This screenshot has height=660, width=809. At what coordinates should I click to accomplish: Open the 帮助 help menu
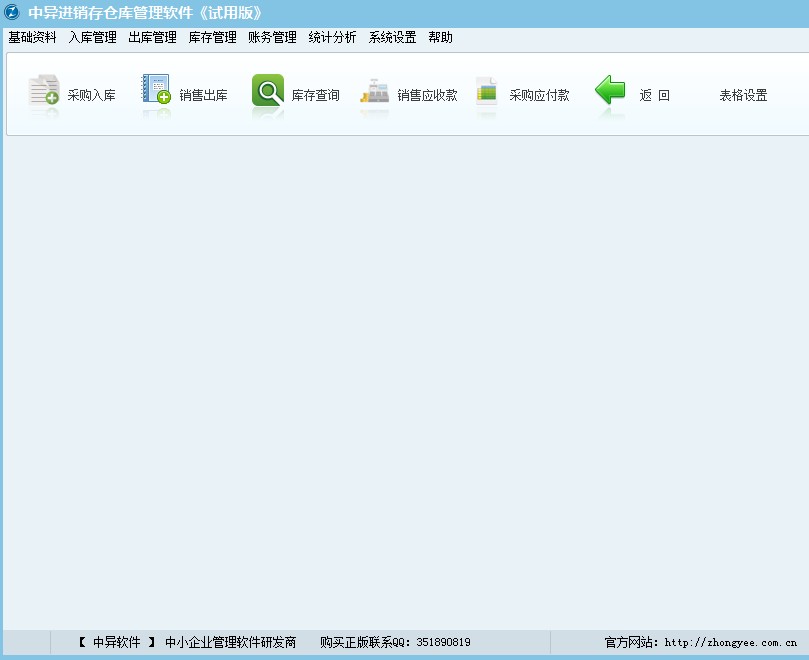click(440, 37)
